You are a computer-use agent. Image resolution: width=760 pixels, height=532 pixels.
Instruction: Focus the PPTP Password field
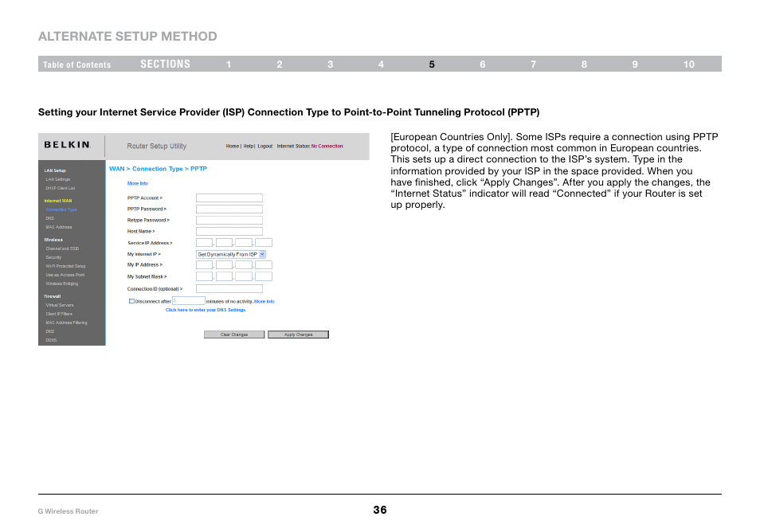pyautogui.click(x=229, y=209)
